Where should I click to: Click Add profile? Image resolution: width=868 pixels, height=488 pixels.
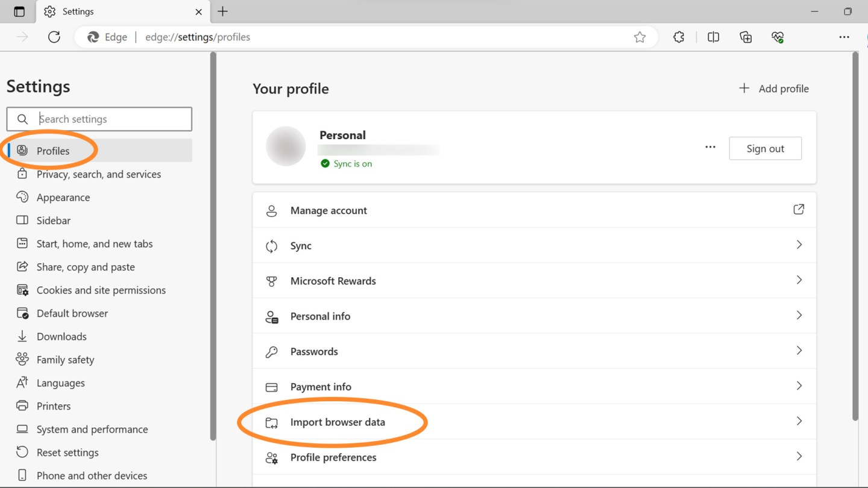[775, 88]
